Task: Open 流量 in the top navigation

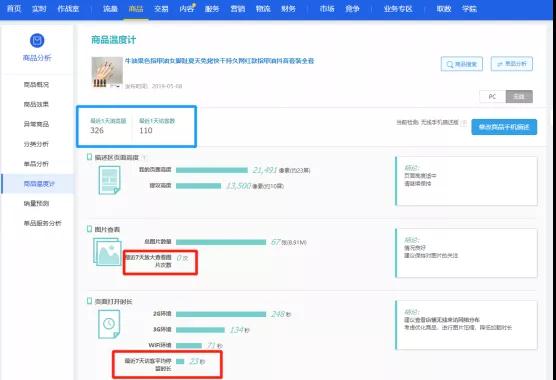Action: [x=110, y=9]
